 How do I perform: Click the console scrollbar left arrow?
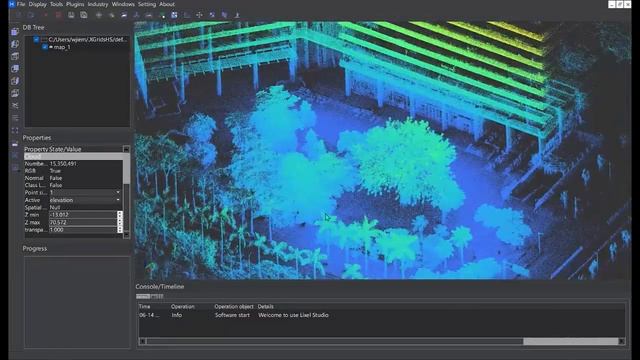[142, 341]
